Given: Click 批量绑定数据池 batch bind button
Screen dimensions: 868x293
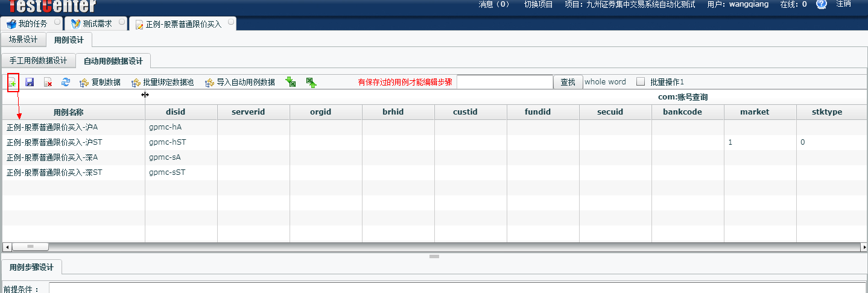Looking at the screenshot, I should (162, 82).
